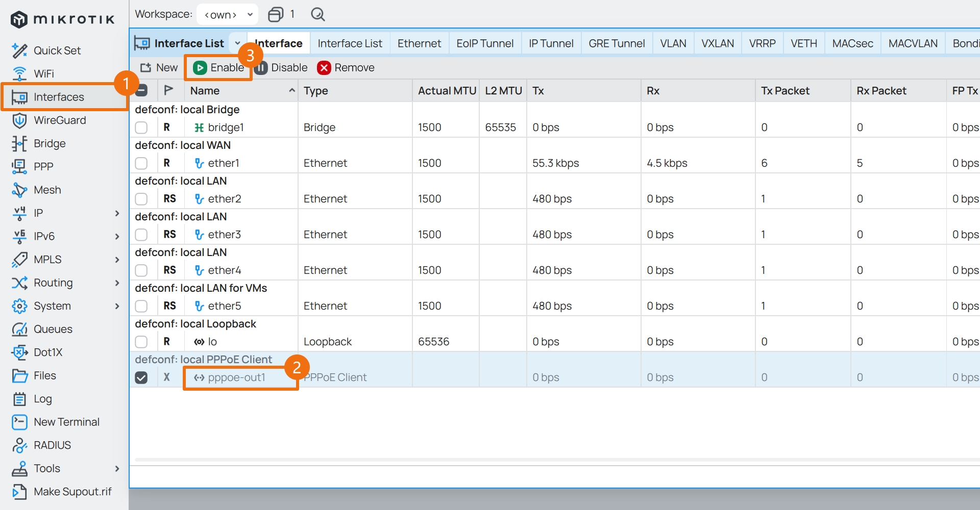980x510 pixels.
Task: Click the pppoe-out1 interface icon
Action: point(199,377)
